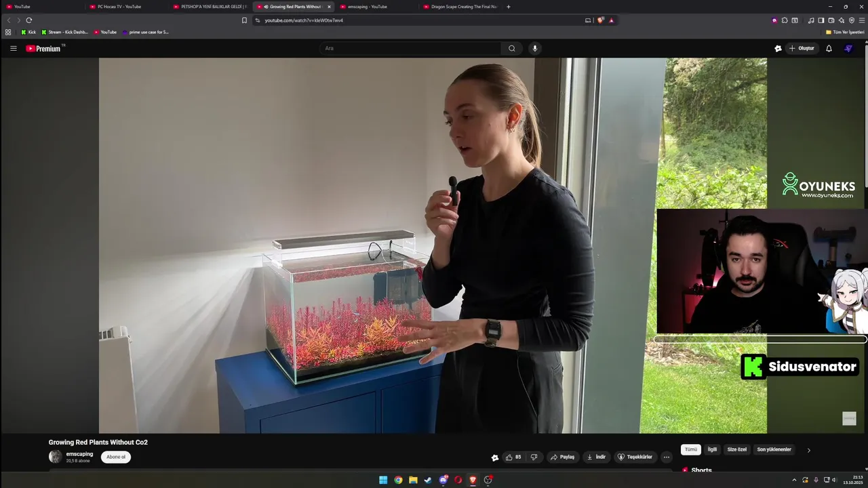Click the YouTube Premium logo
This screenshot has height=488, width=868.
click(x=43, y=48)
